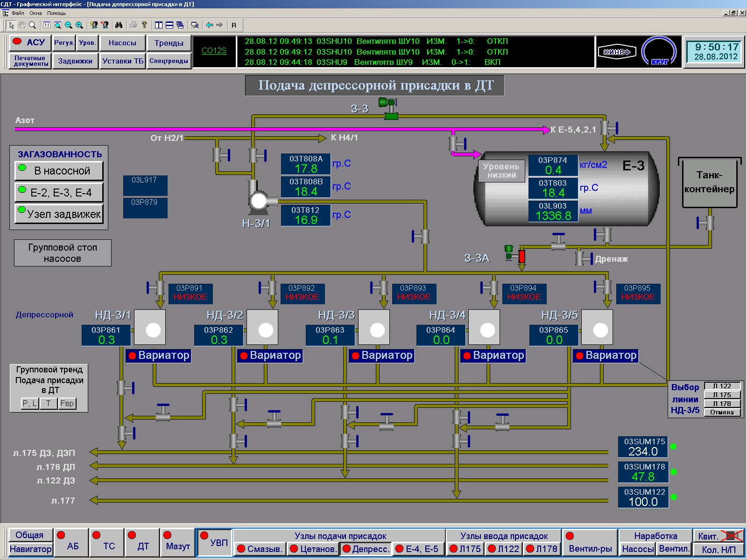This screenshot has width=747, height=560.
Task: Toggle Вариатор for pump НД-3/4
Action: pyautogui.click(x=493, y=356)
